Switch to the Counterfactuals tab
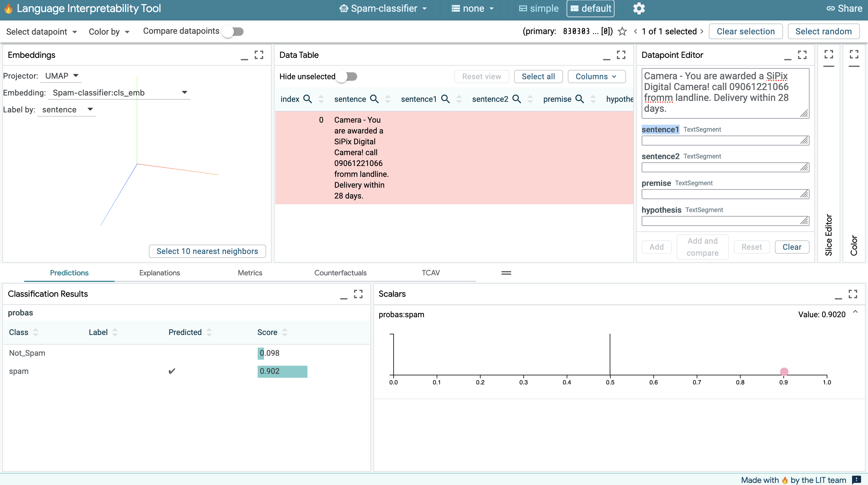The image size is (868, 485). pos(340,273)
